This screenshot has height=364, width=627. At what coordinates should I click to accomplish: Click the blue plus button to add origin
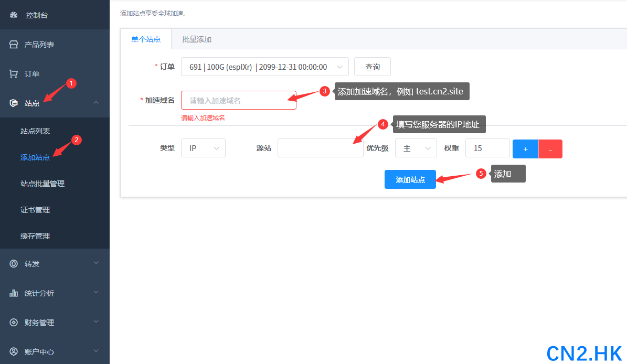click(x=525, y=149)
